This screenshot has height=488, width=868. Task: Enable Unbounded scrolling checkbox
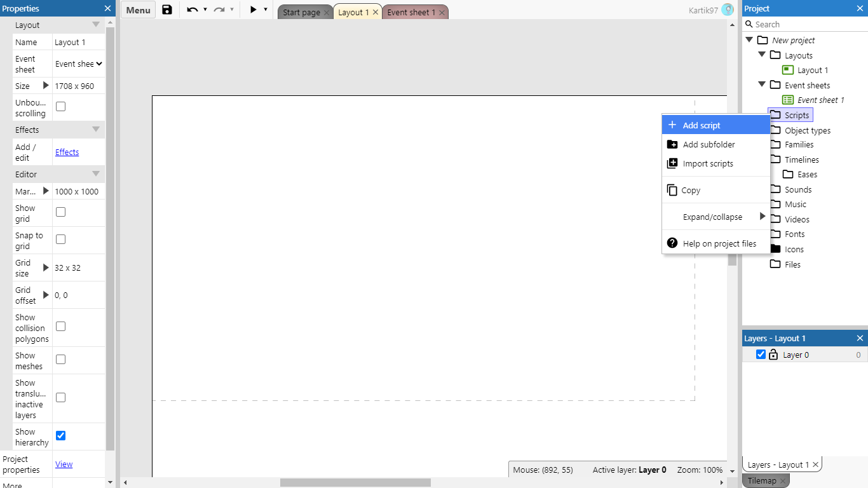(60, 107)
